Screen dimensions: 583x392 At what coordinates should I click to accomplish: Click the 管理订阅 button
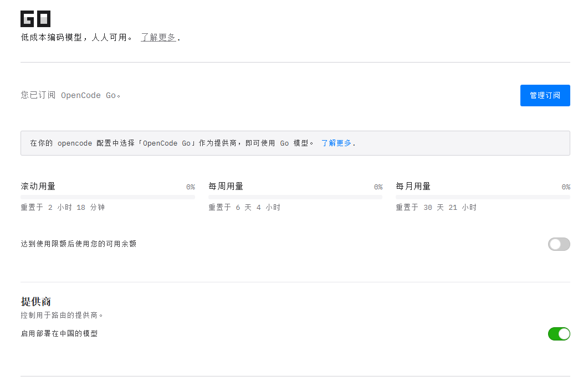(x=545, y=95)
